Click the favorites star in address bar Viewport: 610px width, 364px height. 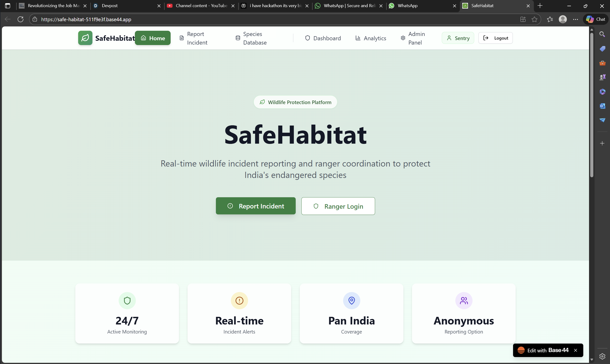[x=534, y=19]
